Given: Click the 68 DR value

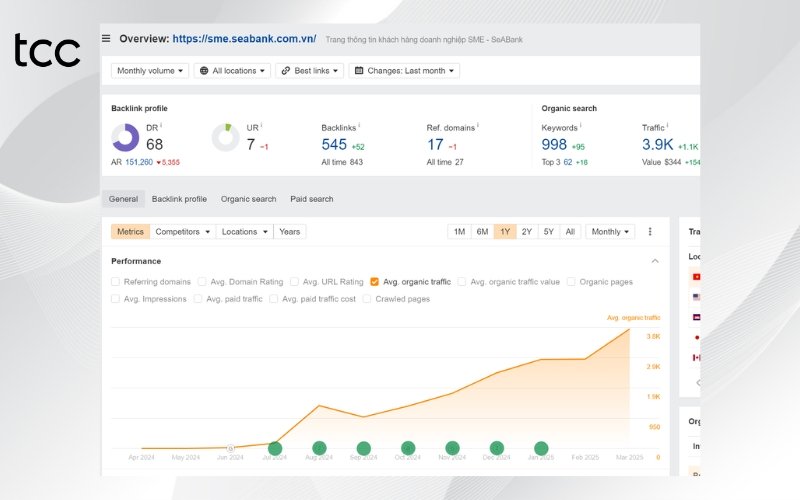Looking at the screenshot, I should pos(155,145).
